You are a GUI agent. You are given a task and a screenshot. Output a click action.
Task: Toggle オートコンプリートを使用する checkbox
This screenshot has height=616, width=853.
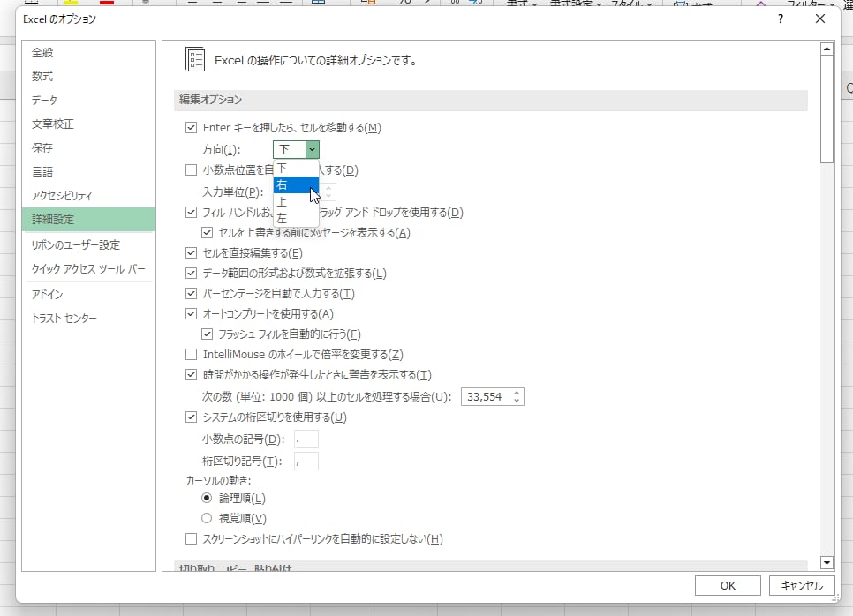191,314
